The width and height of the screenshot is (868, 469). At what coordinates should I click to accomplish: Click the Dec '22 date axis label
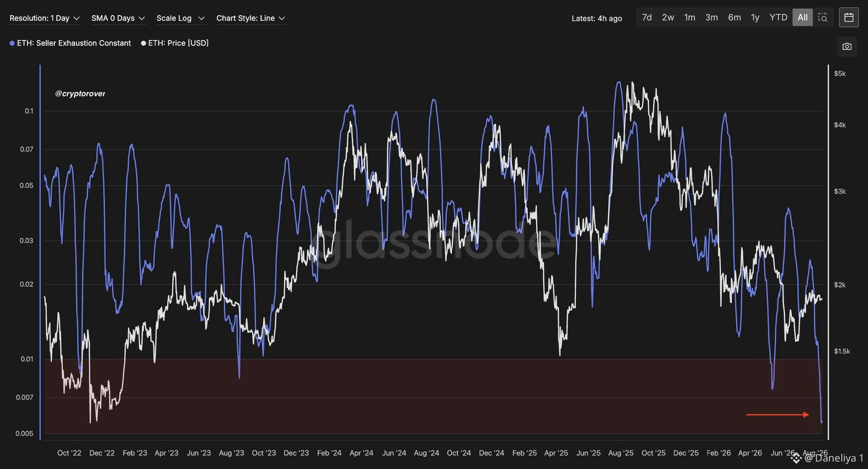[102, 453]
